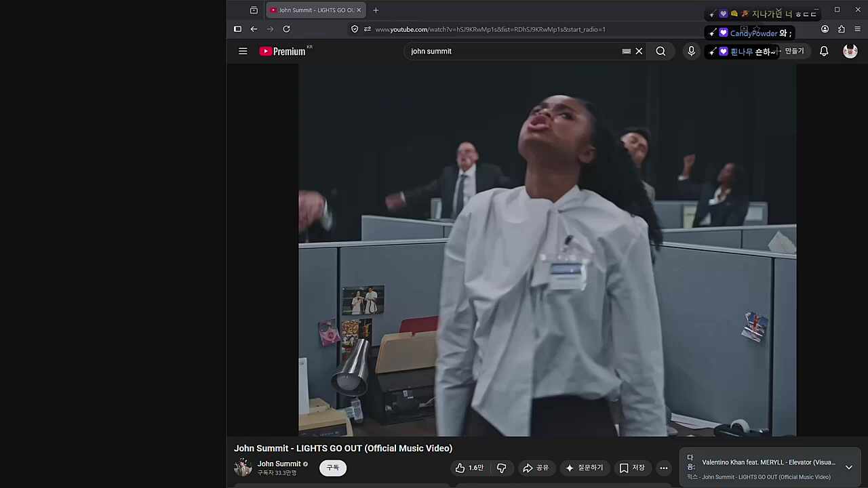
Task: Focus the john summit search field
Action: point(512,51)
